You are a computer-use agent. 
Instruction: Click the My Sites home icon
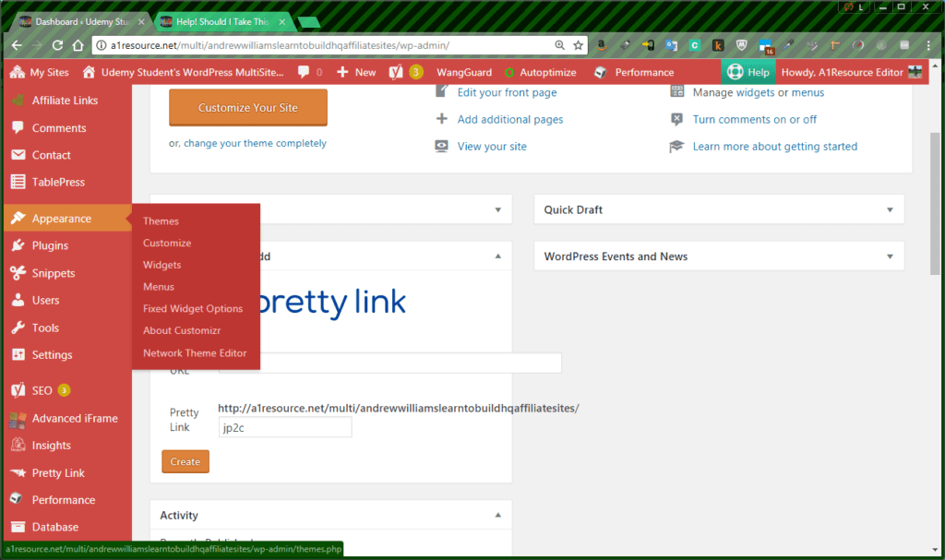[18, 72]
